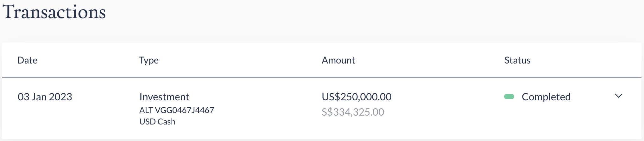Click the Transactions page heading
Viewport: 644px width, 141px height.
(x=54, y=12)
